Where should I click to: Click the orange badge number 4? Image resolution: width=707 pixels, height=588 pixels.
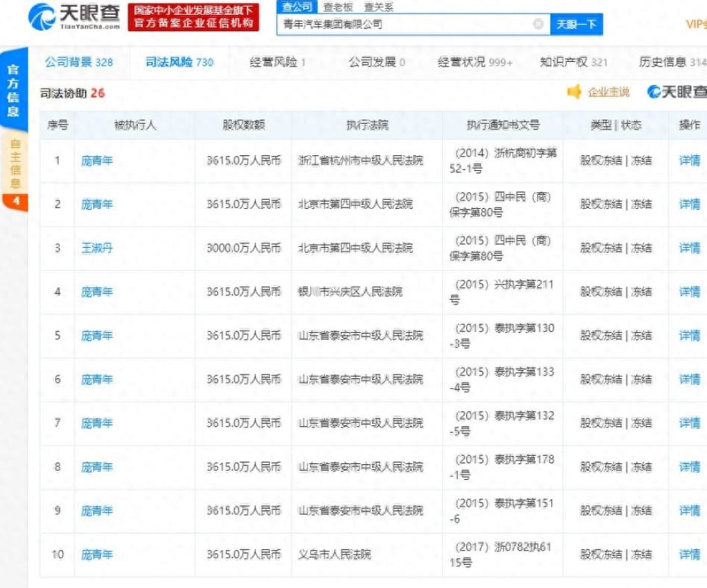click(16, 201)
